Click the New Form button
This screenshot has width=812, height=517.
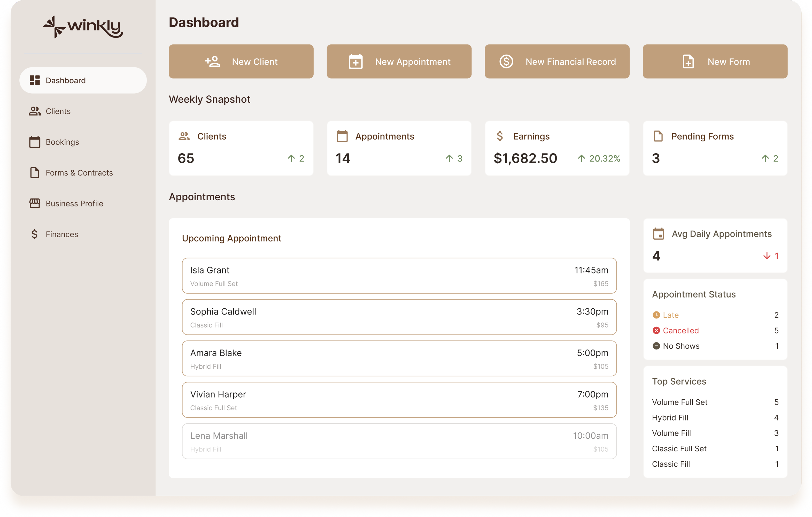tap(715, 62)
